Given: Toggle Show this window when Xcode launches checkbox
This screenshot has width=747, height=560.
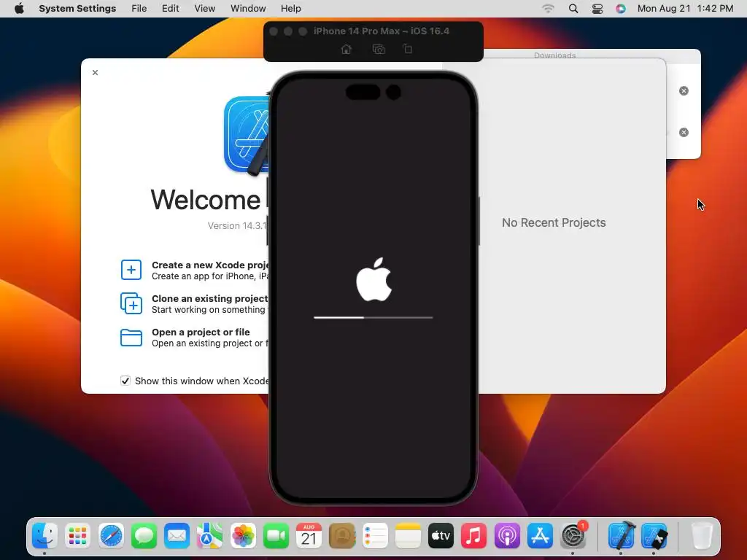Looking at the screenshot, I should pyautogui.click(x=125, y=381).
